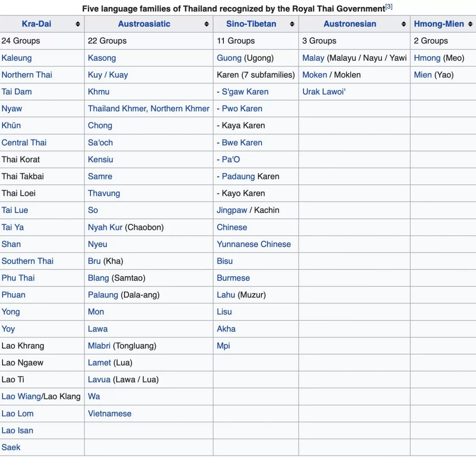Visit the Nyah Kur link
This screenshot has width=476, height=459.
pos(105,227)
